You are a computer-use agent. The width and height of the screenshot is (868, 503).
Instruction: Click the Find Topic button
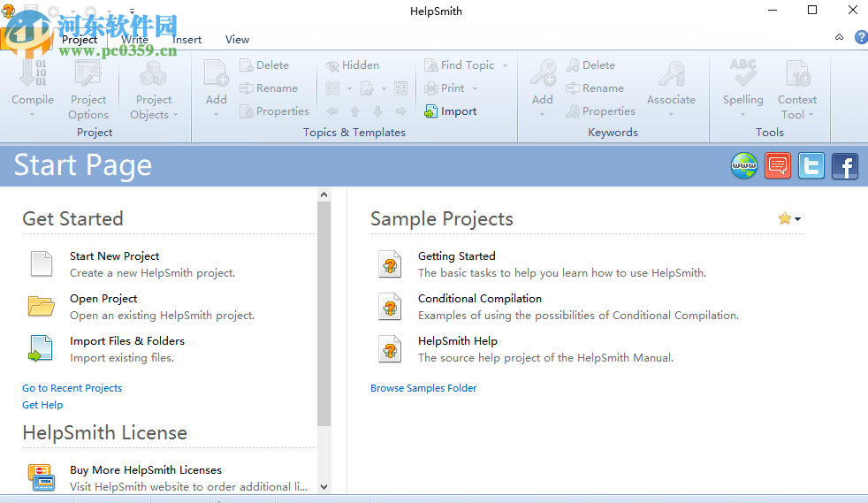tap(460, 65)
